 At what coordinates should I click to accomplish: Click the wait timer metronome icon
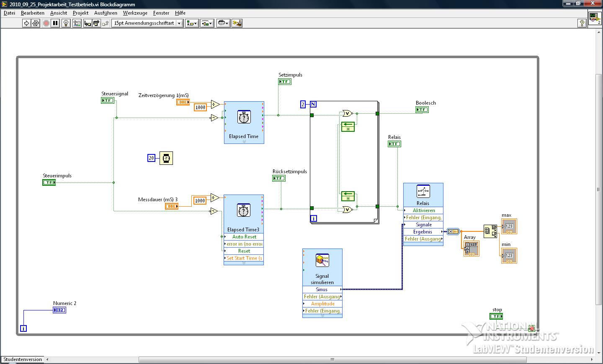pos(166,158)
